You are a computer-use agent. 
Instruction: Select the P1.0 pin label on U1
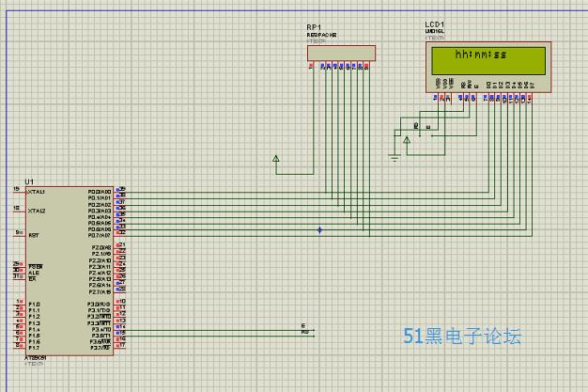tap(34, 305)
